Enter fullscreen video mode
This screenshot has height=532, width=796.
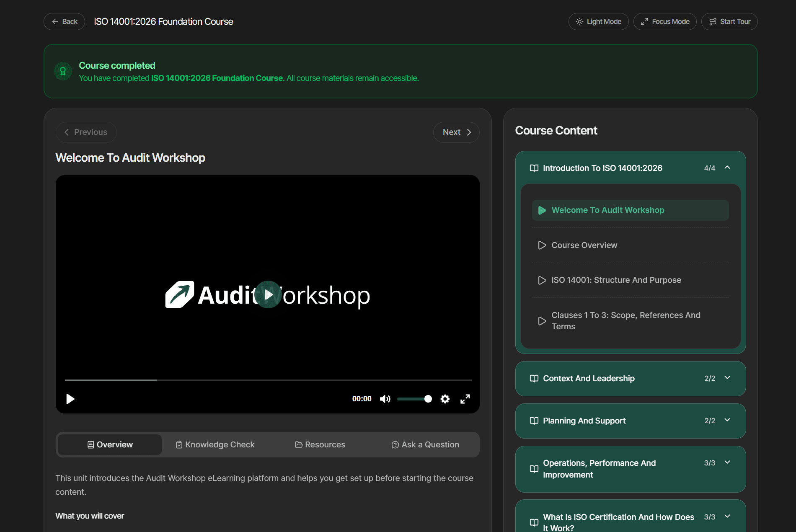pos(465,399)
